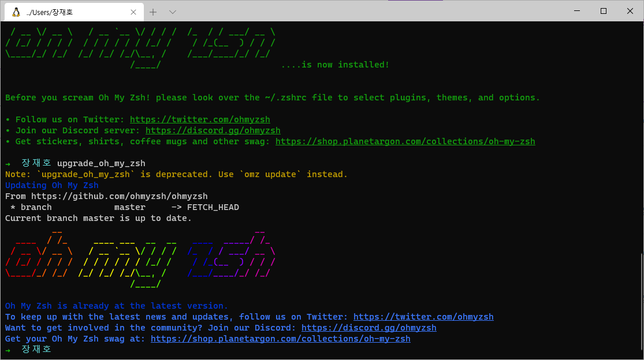Minimize the terminal window
The width and height of the screenshot is (644, 360).
[577, 10]
